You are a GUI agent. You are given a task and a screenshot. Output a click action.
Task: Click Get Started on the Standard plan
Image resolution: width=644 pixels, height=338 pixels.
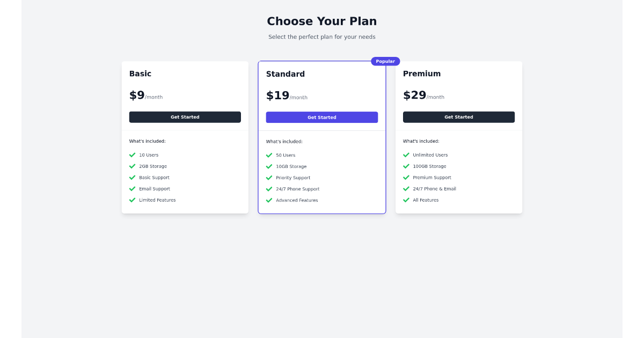[321, 117]
